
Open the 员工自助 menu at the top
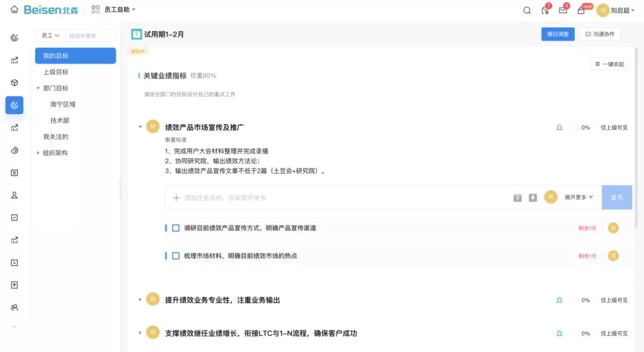115,10
